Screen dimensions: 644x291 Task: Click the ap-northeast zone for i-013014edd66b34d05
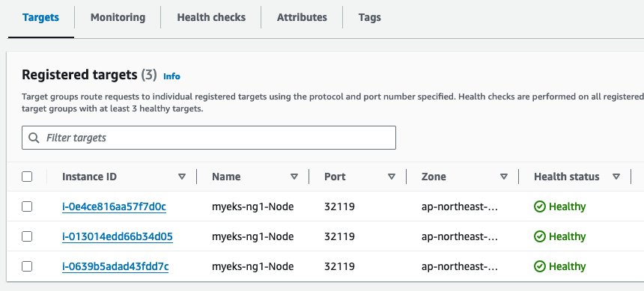coord(460,236)
